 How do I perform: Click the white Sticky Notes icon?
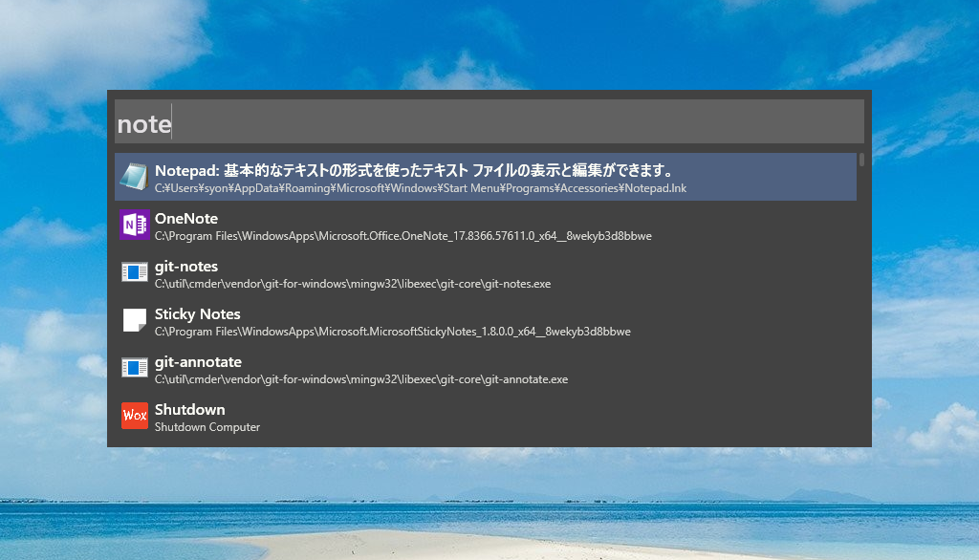[134, 320]
